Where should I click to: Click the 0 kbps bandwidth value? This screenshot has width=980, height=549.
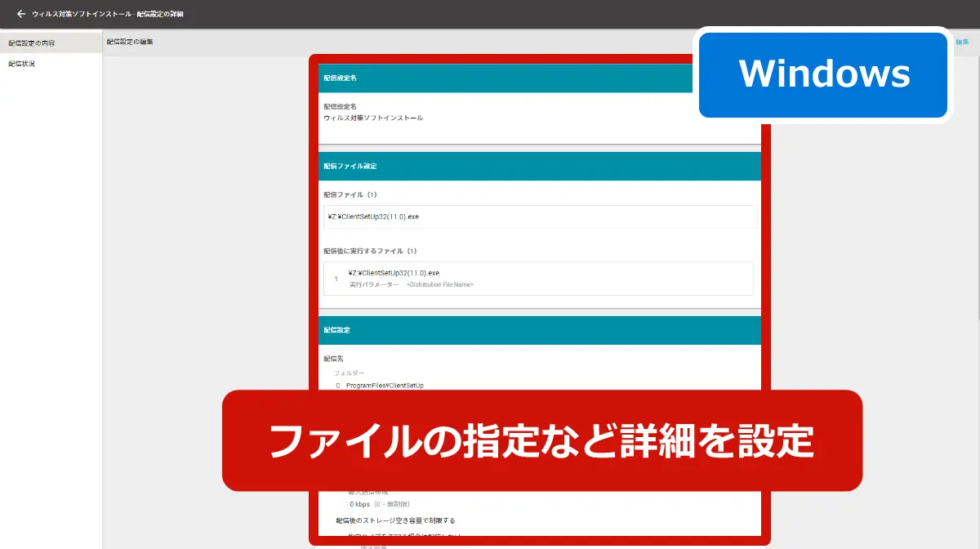(x=359, y=504)
